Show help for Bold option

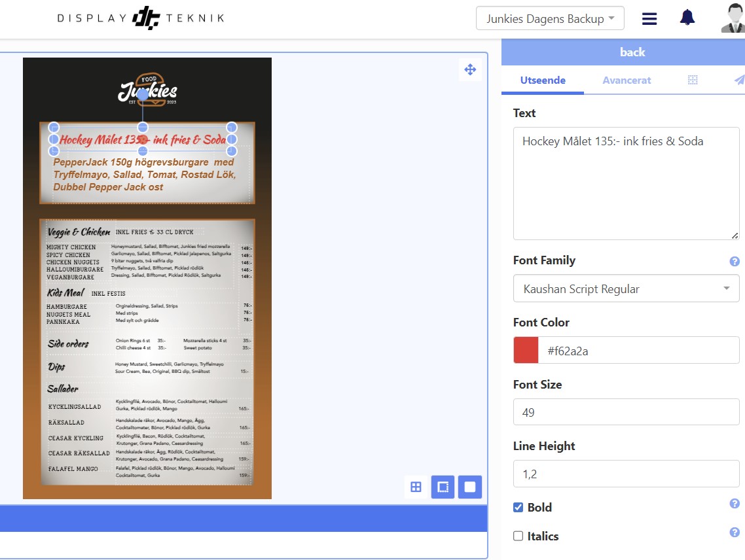pos(734,504)
